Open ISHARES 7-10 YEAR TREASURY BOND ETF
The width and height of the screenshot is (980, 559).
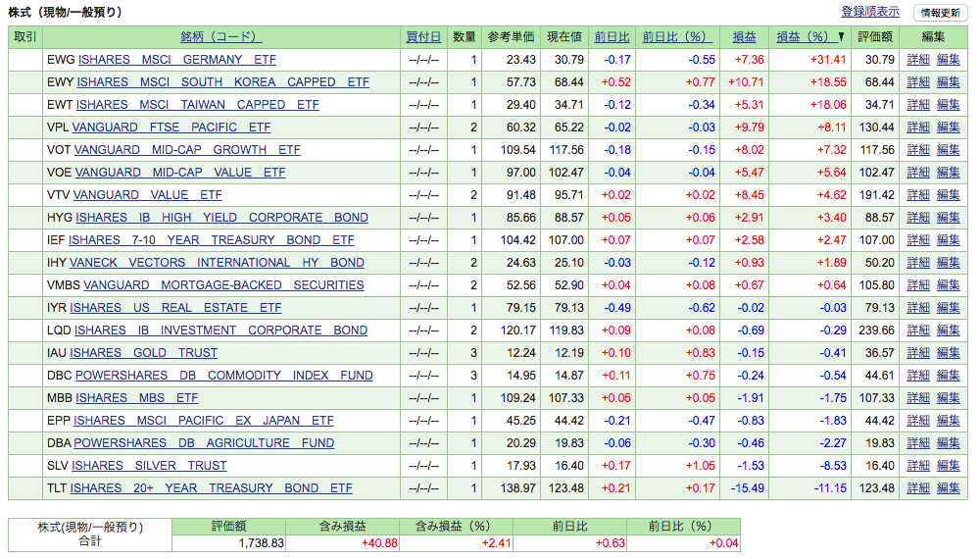(x=212, y=239)
